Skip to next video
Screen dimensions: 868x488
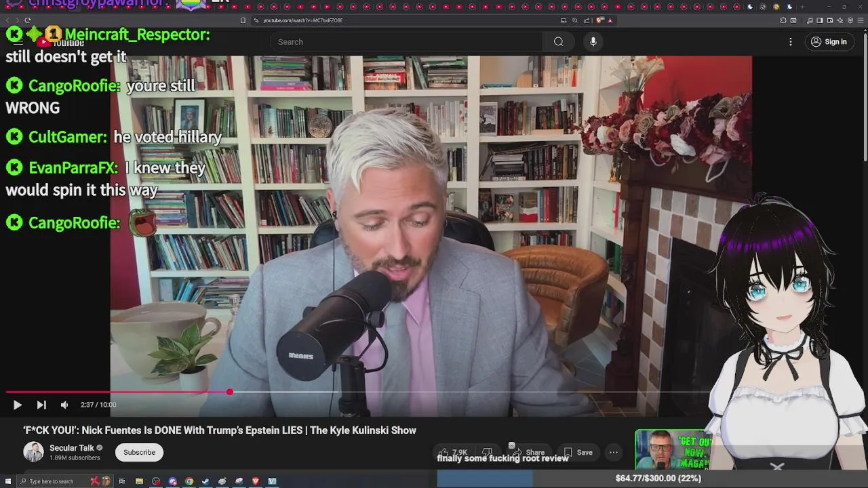point(41,405)
